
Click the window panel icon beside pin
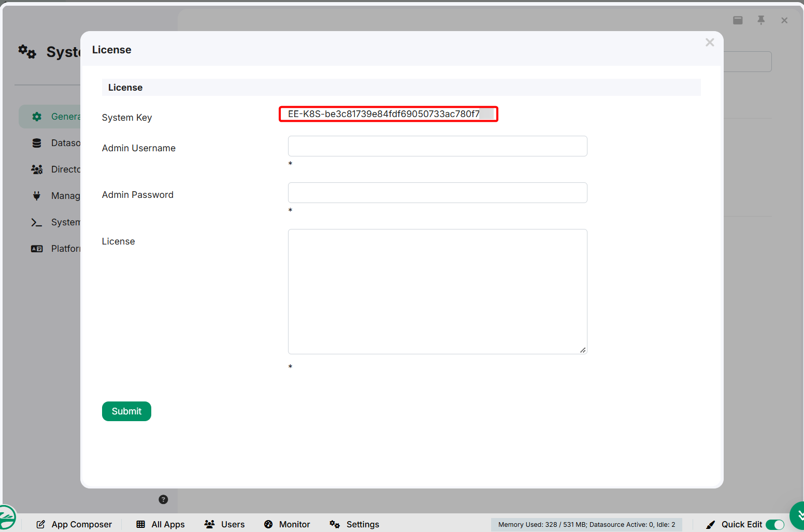[x=738, y=20]
